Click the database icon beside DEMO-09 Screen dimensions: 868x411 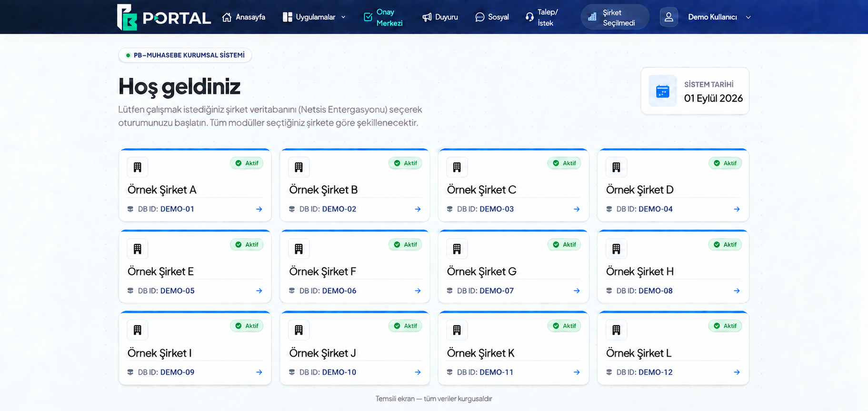(130, 372)
